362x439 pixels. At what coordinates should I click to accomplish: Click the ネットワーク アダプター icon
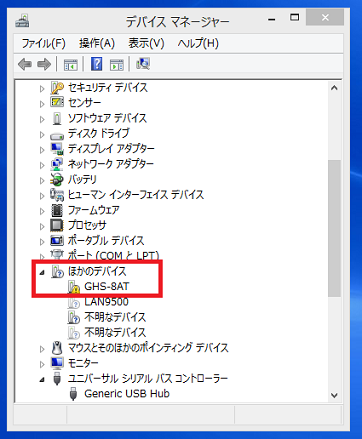click(x=57, y=164)
